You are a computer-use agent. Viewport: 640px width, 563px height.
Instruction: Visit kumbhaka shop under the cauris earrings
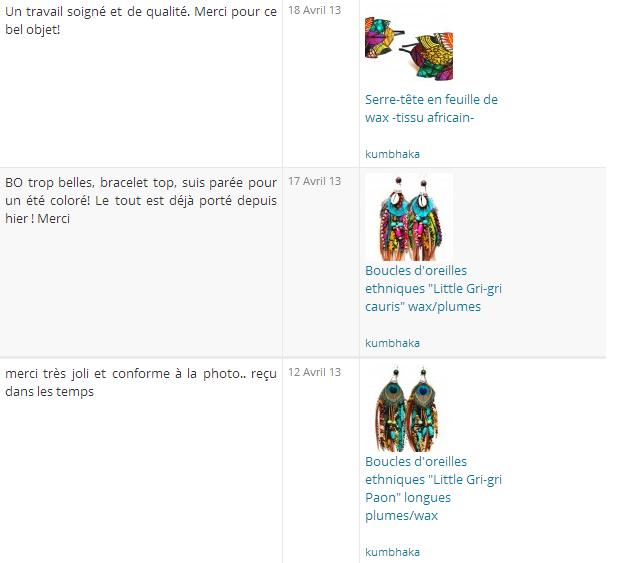[392, 343]
